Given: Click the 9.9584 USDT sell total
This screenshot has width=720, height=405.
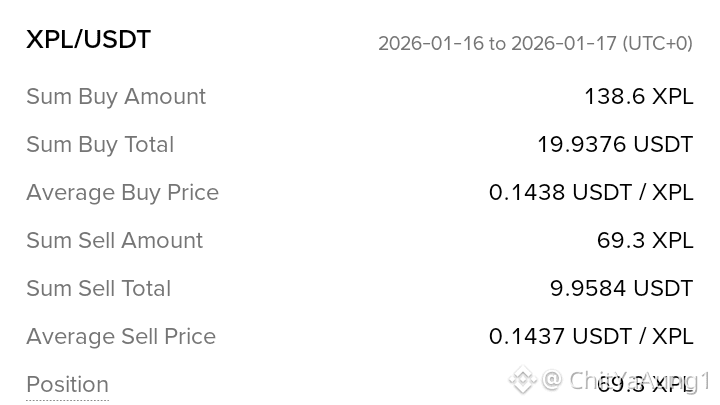Looking at the screenshot, I should [621, 289].
